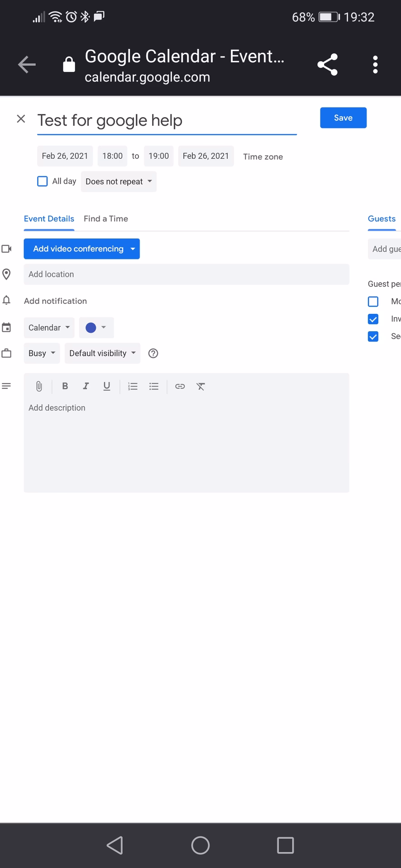This screenshot has height=868, width=401.
Task: Click the visibility help question mark icon
Action: point(153,354)
